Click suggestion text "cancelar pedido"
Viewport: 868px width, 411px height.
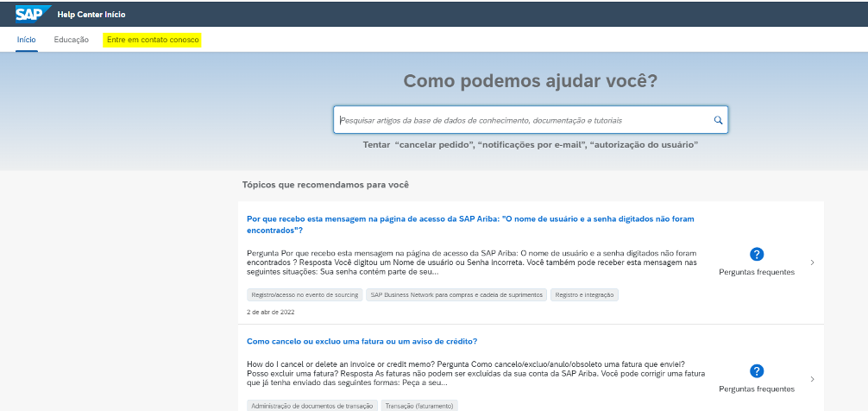pyautogui.click(x=433, y=144)
